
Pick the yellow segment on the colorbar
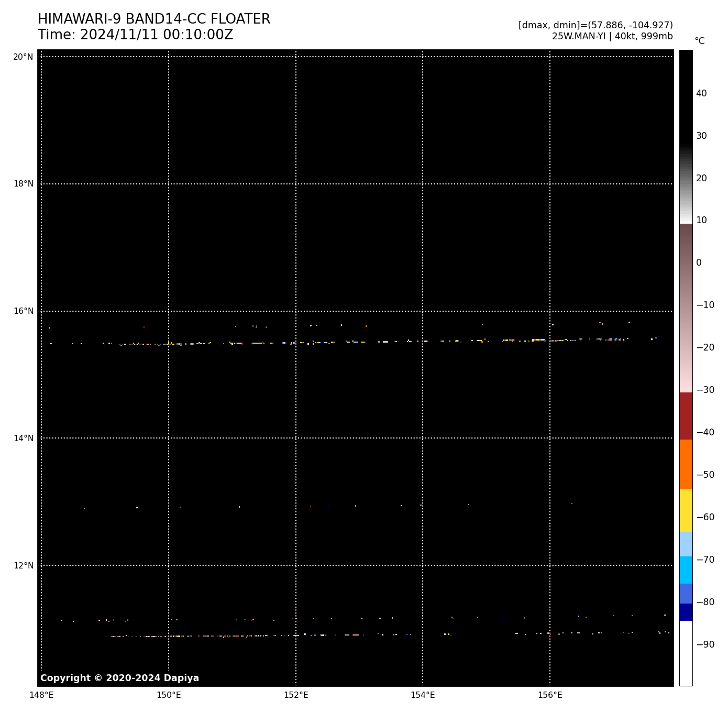[x=686, y=510]
